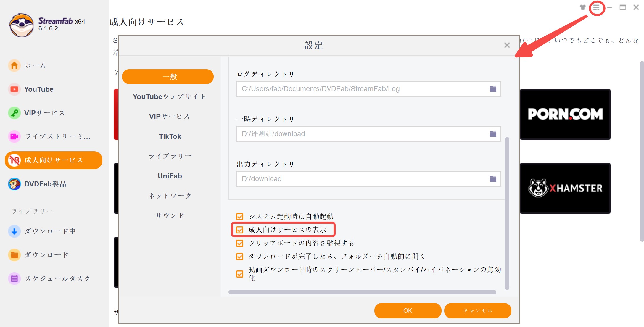The height and width of the screenshot is (327, 644).
Task: Click the キャンセル button
Action: pos(477,311)
